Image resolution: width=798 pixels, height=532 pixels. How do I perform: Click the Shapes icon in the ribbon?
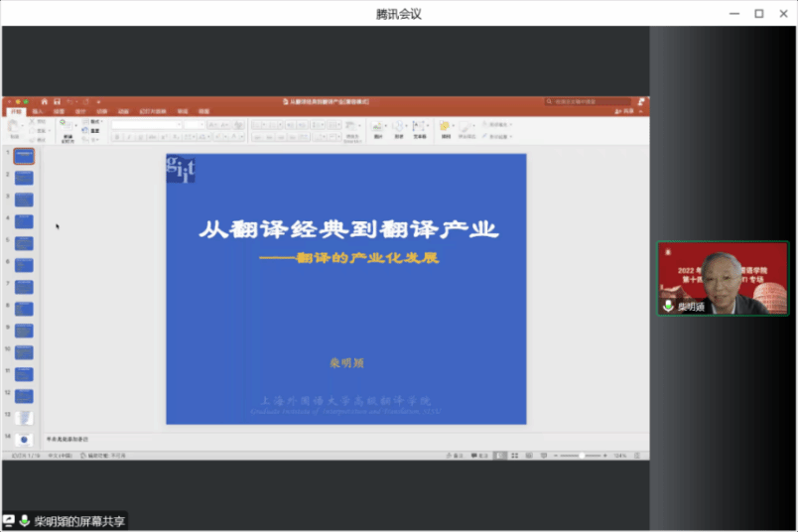tap(398, 126)
